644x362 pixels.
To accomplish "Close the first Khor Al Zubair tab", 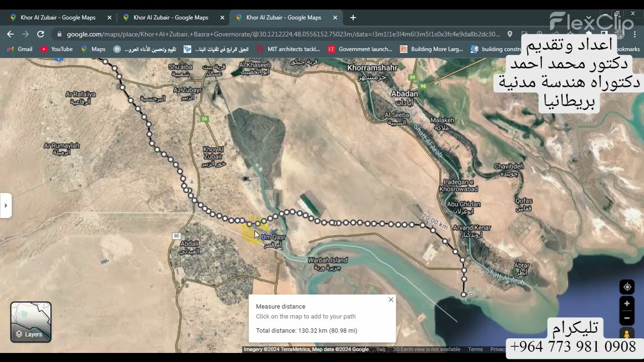I will pos(109,18).
